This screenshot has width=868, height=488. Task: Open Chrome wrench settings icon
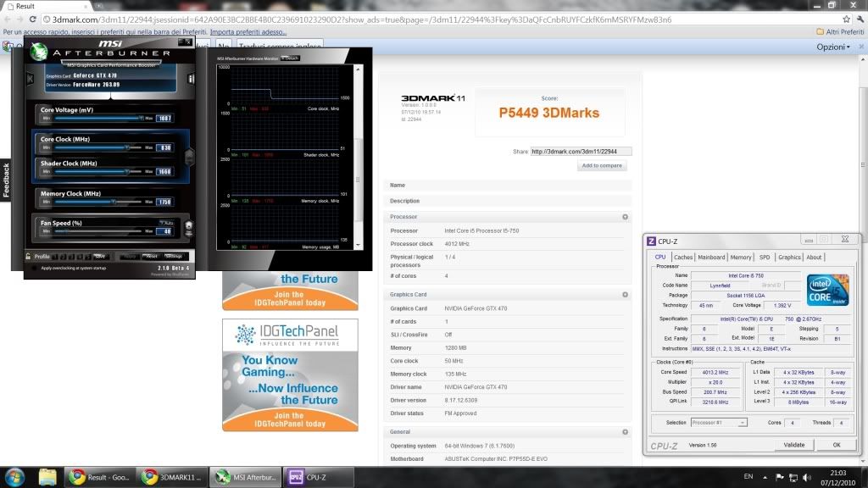(860, 19)
